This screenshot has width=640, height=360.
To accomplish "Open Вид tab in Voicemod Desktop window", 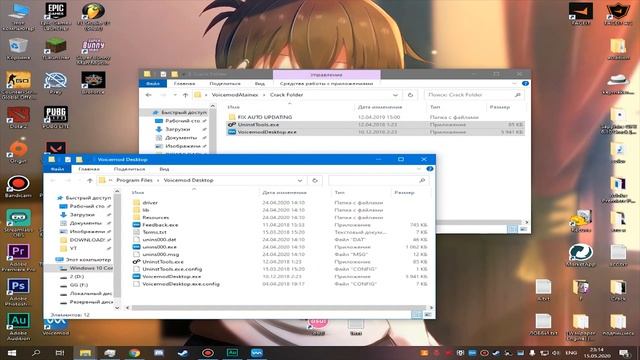I will (164, 169).
